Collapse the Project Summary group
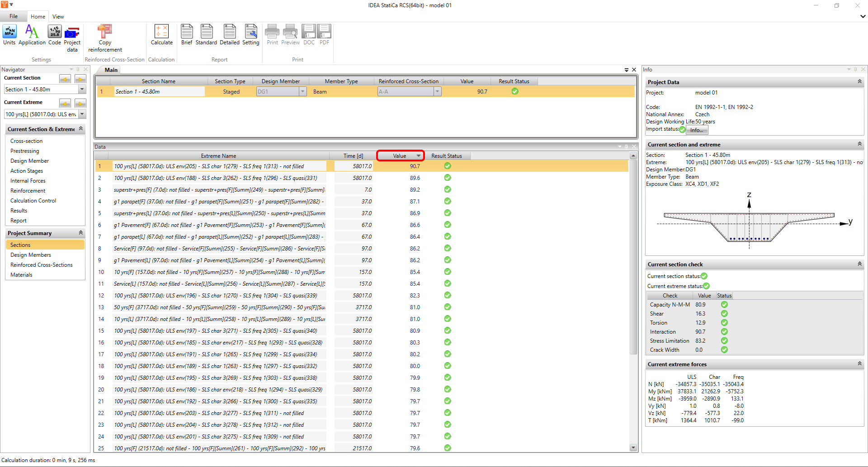This screenshot has width=868, height=467. point(81,233)
